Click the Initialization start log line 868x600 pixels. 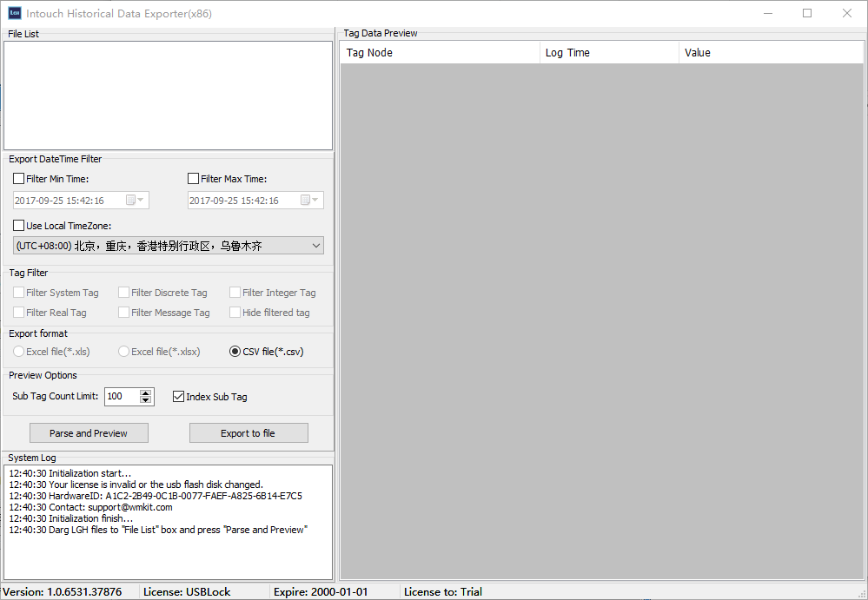click(70, 473)
